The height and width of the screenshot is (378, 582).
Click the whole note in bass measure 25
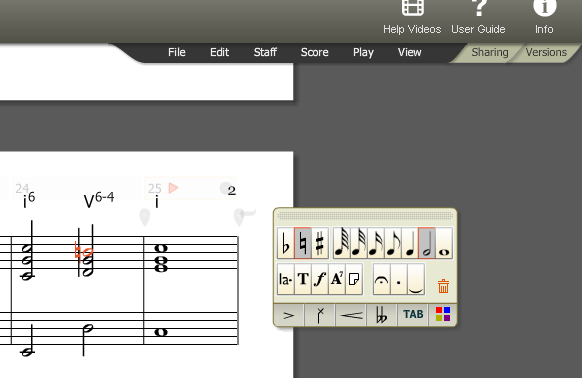[161, 332]
